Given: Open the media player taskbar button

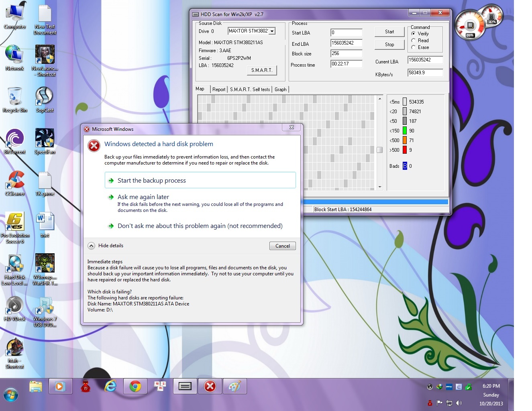Looking at the screenshot, I should (x=61, y=387).
